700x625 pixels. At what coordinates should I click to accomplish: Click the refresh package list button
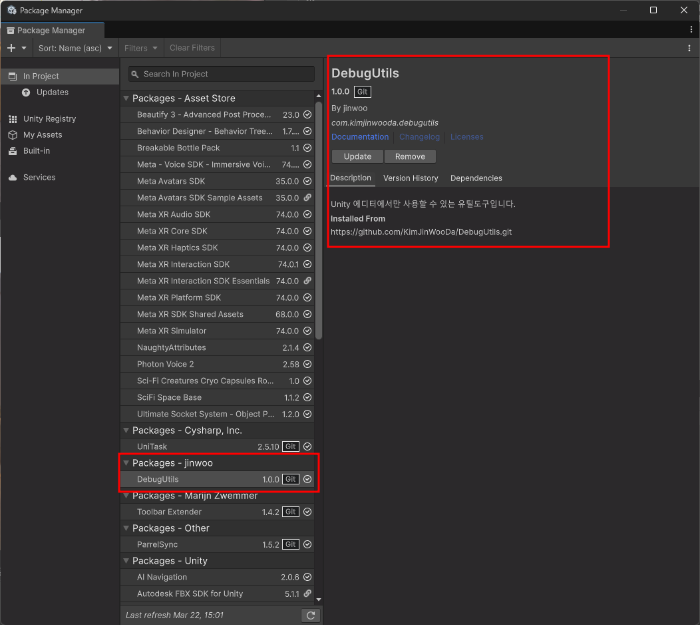click(x=311, y=616)
